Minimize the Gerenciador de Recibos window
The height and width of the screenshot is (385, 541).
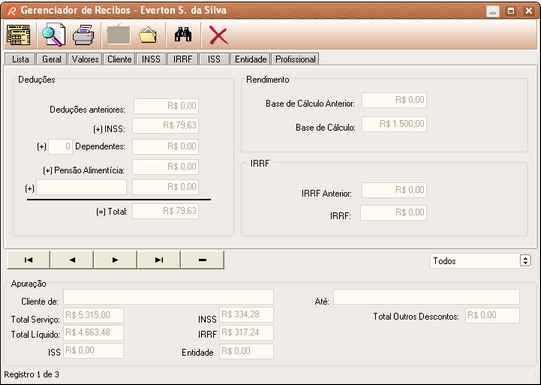point(493,12)
